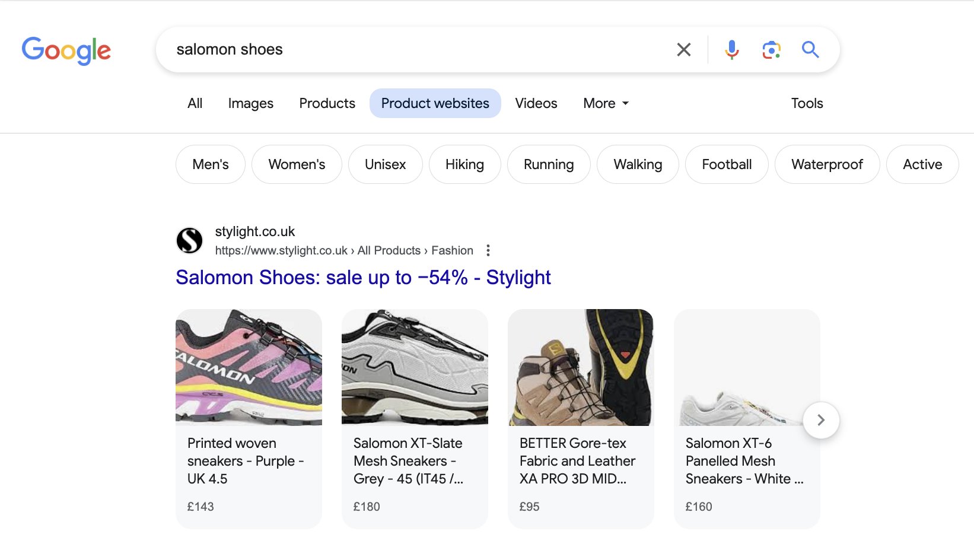Click the Google logo
This screenshot has width=974, height=560.
coord(66,50)
